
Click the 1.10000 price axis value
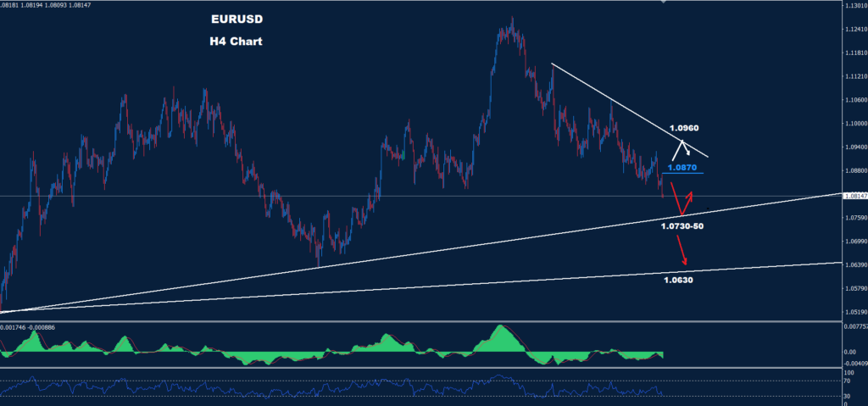pyautogui.click(x=856, y=124)
